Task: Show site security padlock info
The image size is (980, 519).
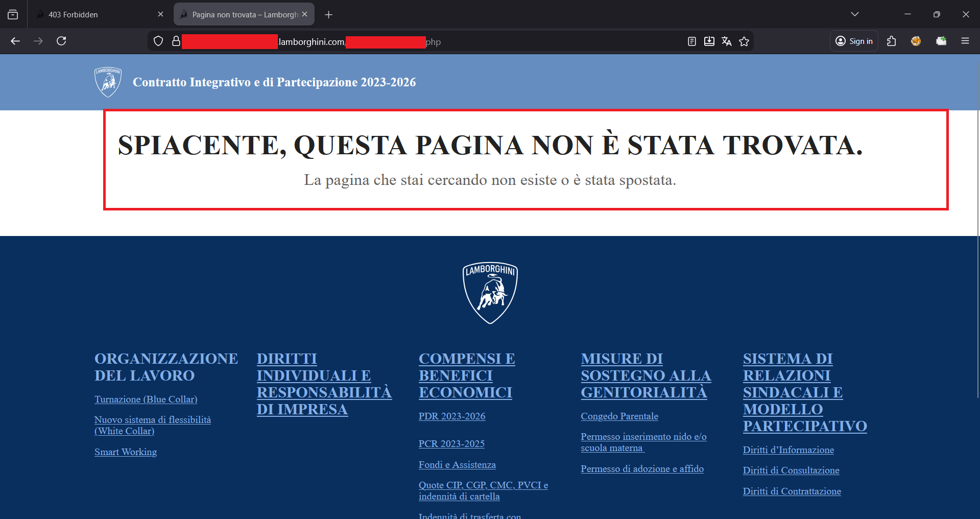Action: click(176, 41)
